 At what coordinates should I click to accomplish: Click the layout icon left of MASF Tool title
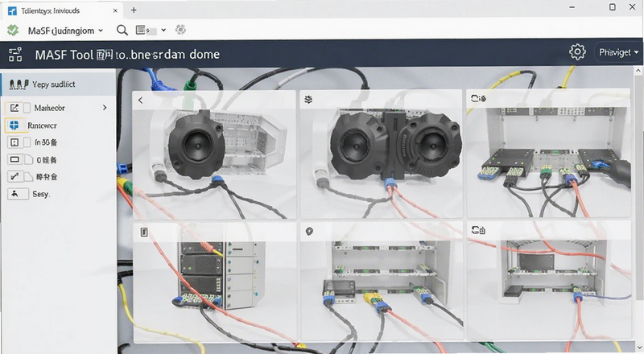[x=15, y=54]
